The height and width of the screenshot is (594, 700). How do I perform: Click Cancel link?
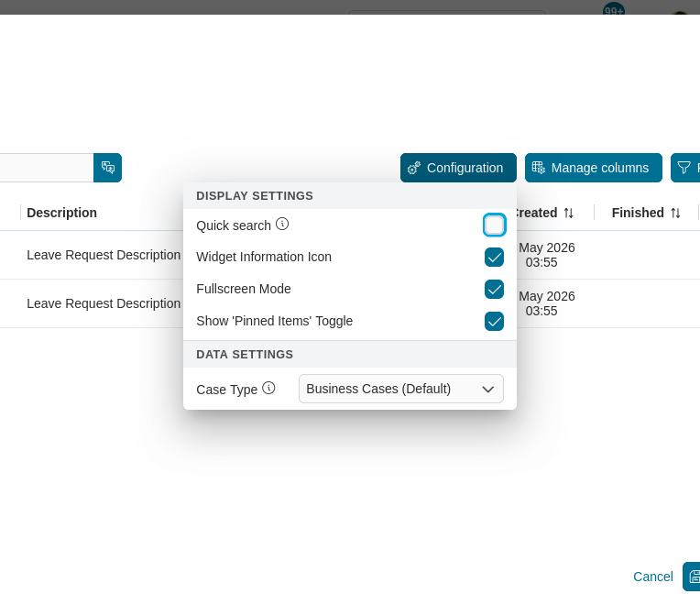click(652, 577)
